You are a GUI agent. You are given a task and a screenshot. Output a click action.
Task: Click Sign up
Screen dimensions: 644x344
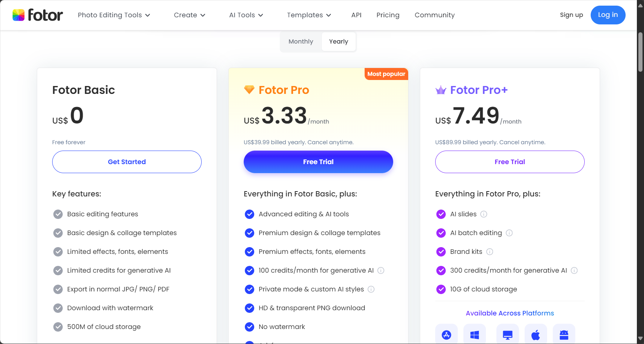click(571, 15)
